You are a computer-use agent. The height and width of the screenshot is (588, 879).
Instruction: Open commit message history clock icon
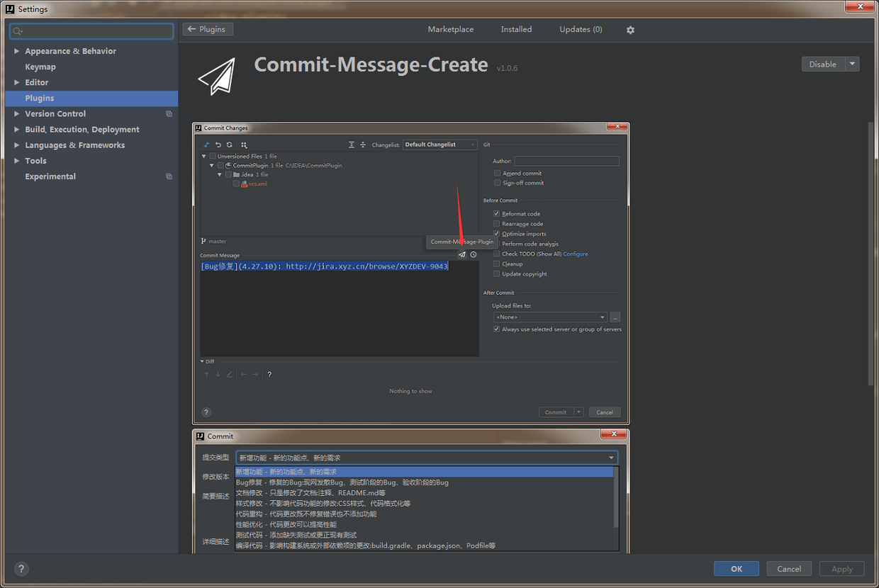coord(474,254)
